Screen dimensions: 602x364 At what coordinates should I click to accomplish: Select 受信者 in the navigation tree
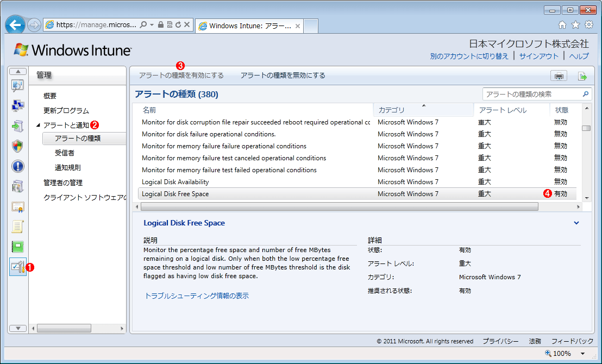point(65,153)
